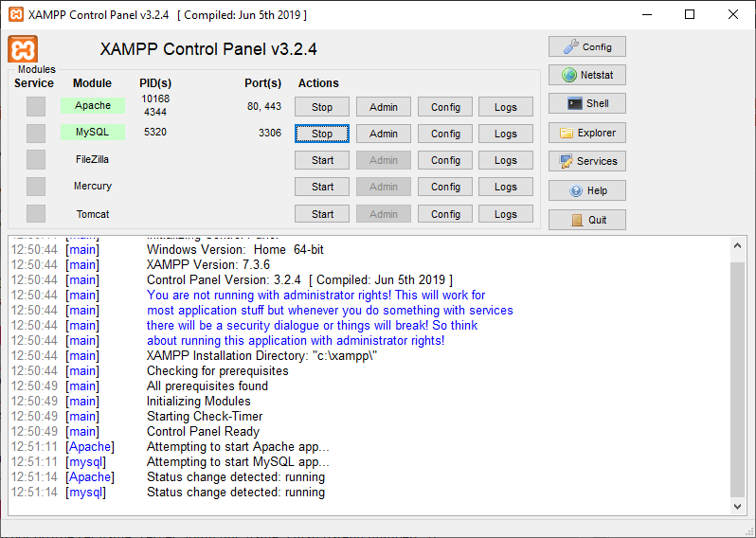Image resolution: width=756 pixels, height=538 pixels.
Task: Open Help via the question mark button
Action: (x=587, y=190)
